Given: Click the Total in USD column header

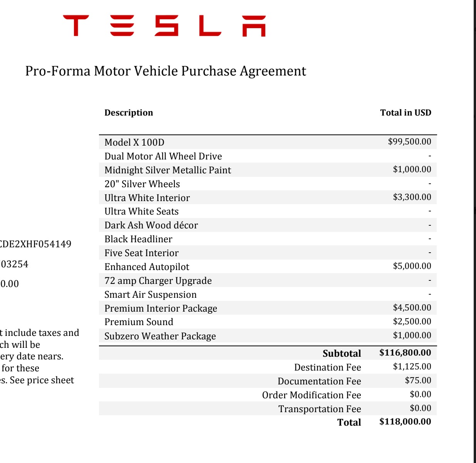Looking at the screenshot, I should point(406,113).
